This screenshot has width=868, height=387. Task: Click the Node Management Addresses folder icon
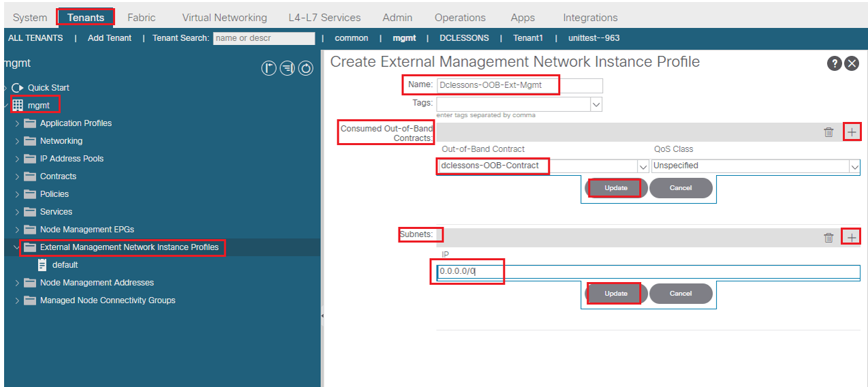coord(30,283)
